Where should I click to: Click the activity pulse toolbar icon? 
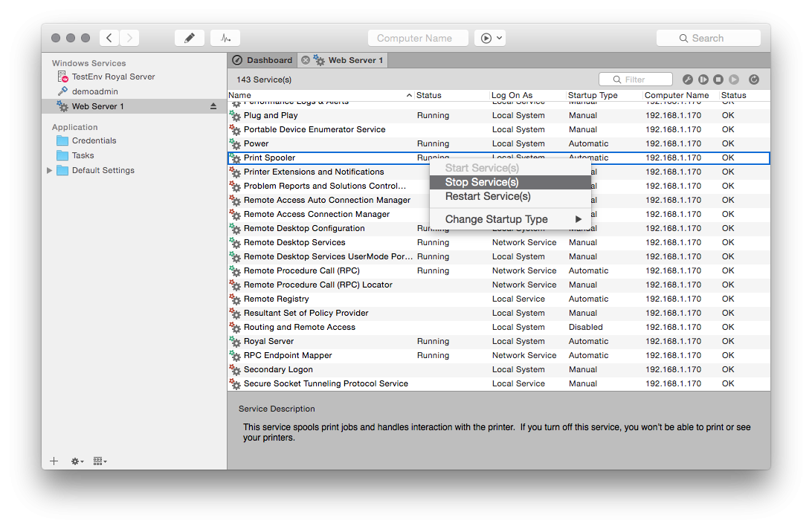point(225,38)
